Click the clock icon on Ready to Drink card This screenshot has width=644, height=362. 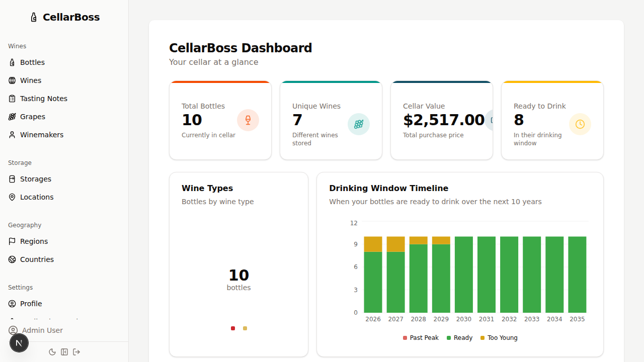pyautogui.click(x=580, y=124)
